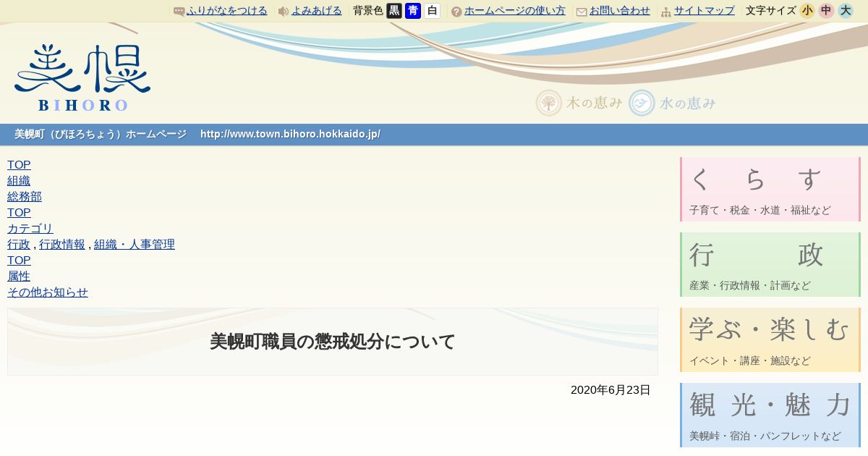Click the date 2020年6月23日
Image resolution: width=868 pixels, height=456 pixels.
pos(610,390)
